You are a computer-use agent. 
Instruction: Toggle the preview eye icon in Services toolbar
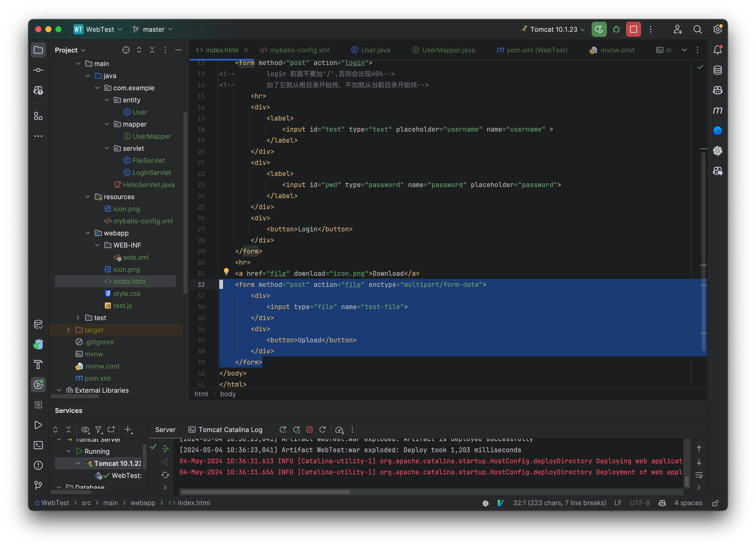[x=85, y=430]
